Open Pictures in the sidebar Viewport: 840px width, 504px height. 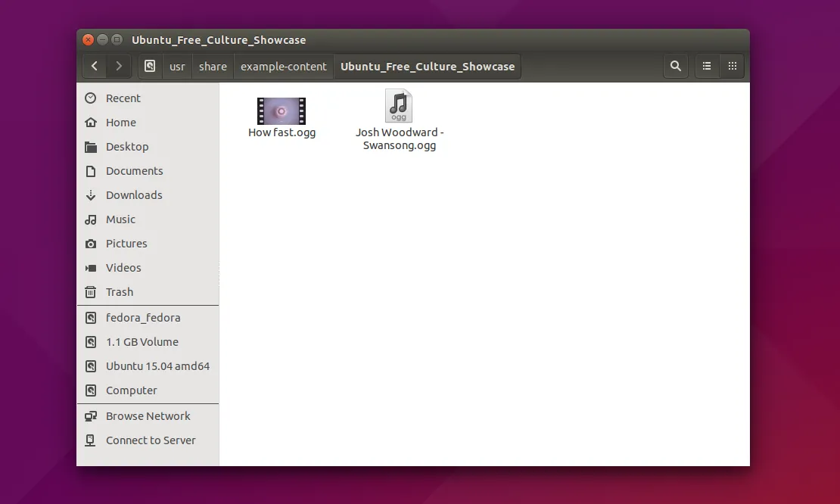(126, 244)
